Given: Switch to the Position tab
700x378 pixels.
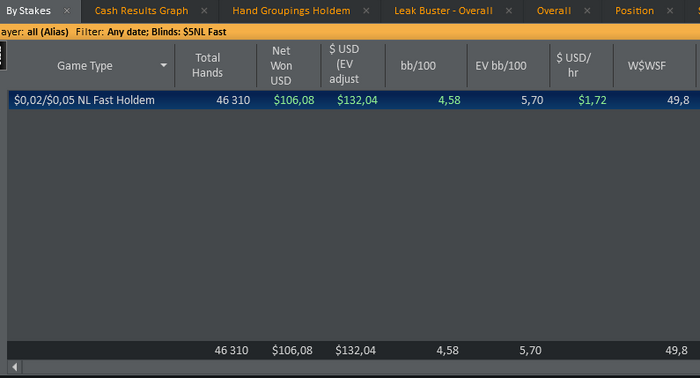Looking at the screenshot, I should tap(634, 11).
